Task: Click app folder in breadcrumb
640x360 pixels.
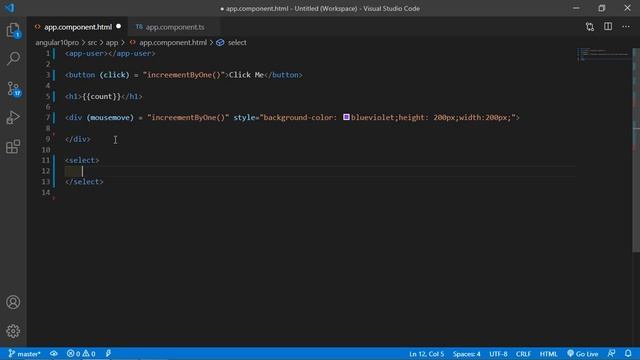Action: [112, 42]
